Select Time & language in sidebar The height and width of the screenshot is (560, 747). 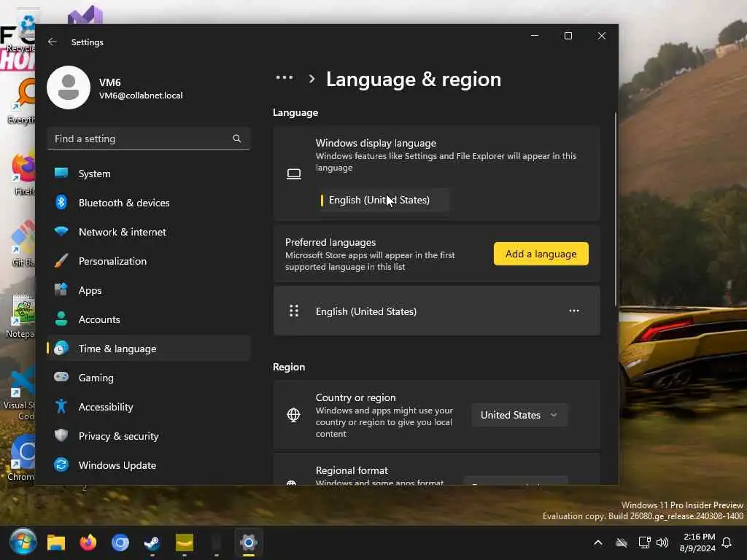[149, 349]
